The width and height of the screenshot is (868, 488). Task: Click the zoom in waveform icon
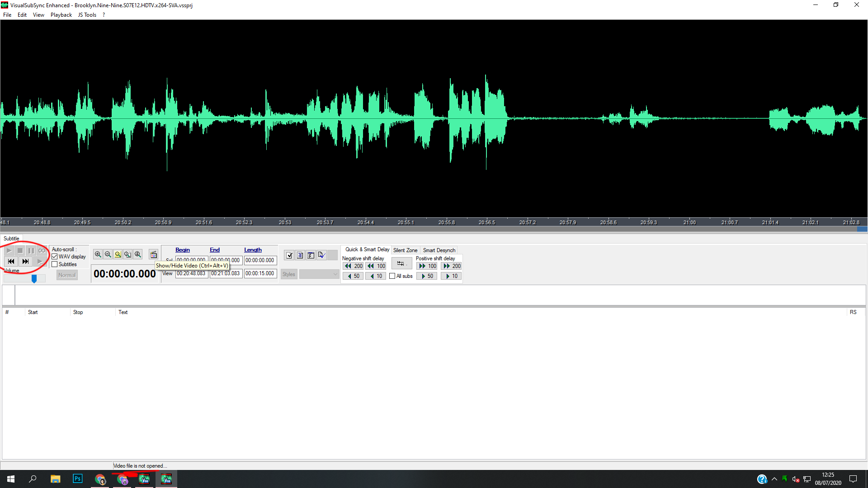(98, 254)
